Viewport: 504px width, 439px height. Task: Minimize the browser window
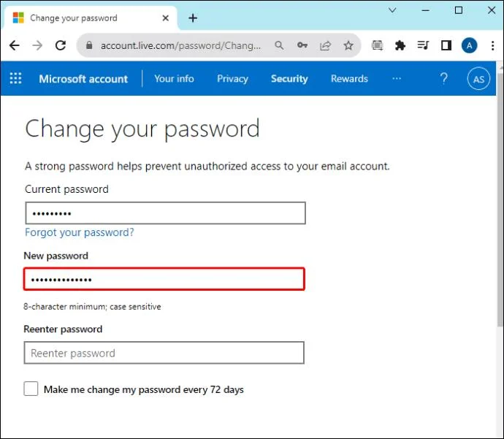tap(426, 10)
